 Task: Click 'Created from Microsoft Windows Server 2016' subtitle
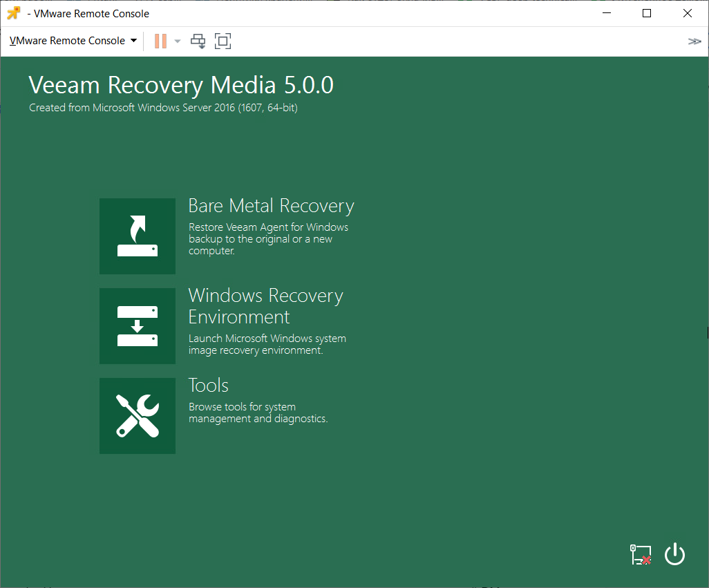click(x=163, y=108)
